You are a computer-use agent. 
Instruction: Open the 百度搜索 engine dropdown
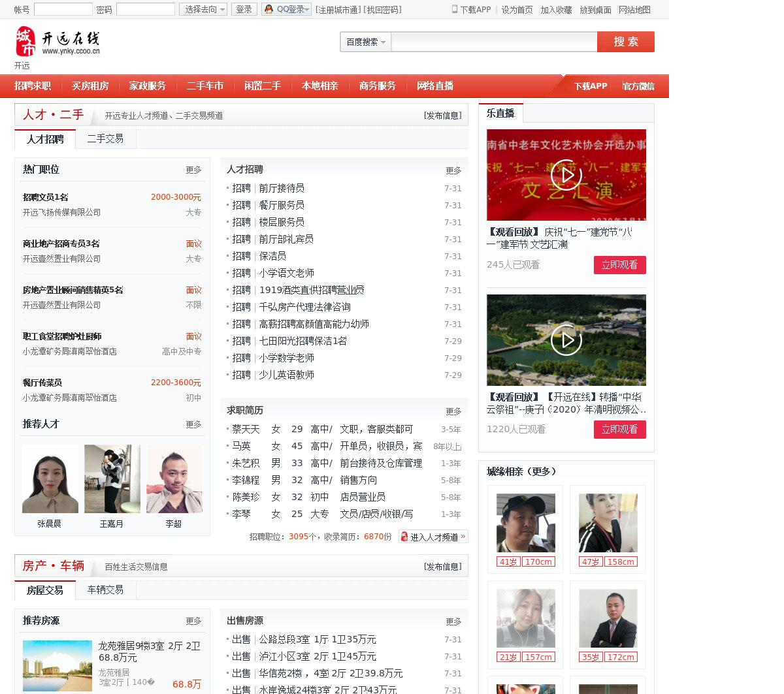point(366,42)
